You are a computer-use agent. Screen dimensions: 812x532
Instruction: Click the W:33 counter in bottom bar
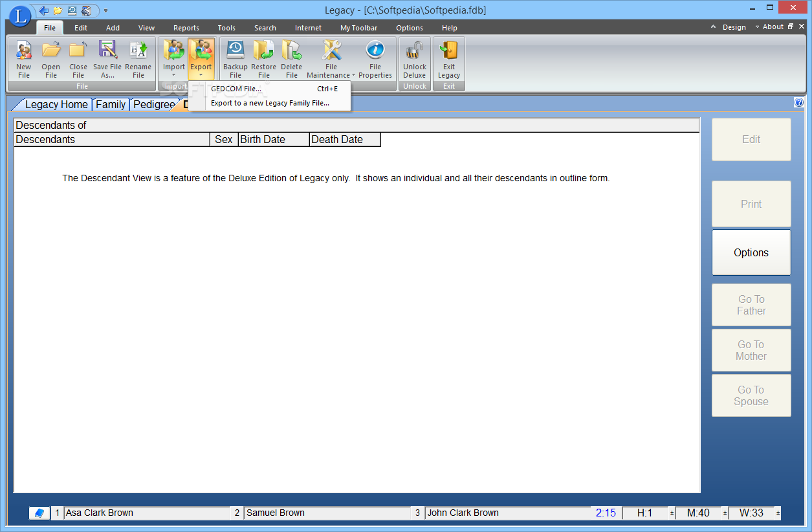[751, 513]
